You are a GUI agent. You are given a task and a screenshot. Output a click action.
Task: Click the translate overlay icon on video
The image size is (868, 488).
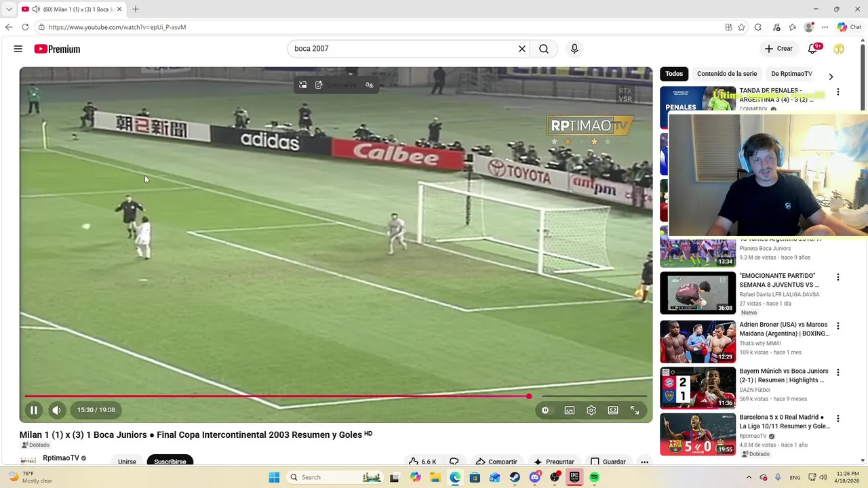(370, 85)
